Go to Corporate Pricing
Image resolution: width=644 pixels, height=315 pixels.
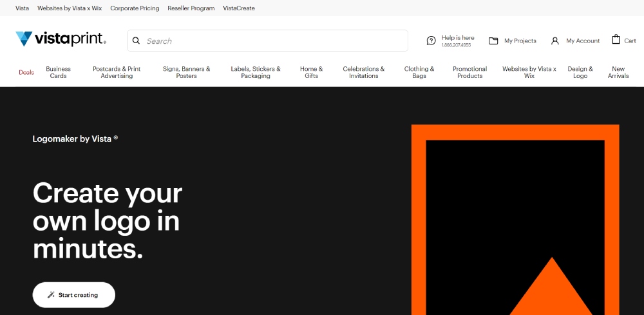point(135,8)
